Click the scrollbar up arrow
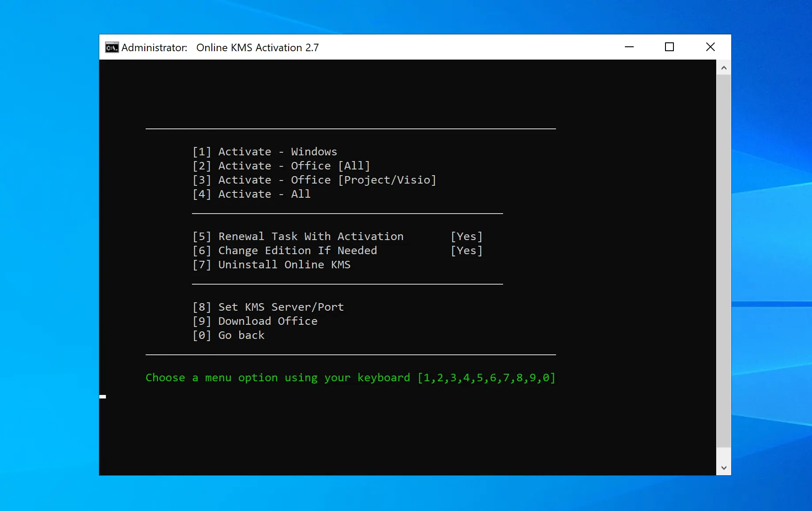 [x=724, y=68]
